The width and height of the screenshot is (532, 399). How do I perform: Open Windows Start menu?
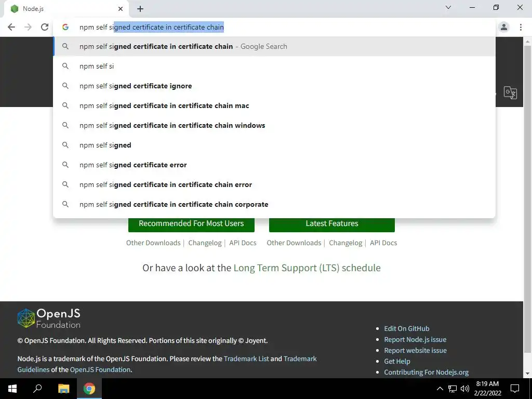tap(12, 389)
